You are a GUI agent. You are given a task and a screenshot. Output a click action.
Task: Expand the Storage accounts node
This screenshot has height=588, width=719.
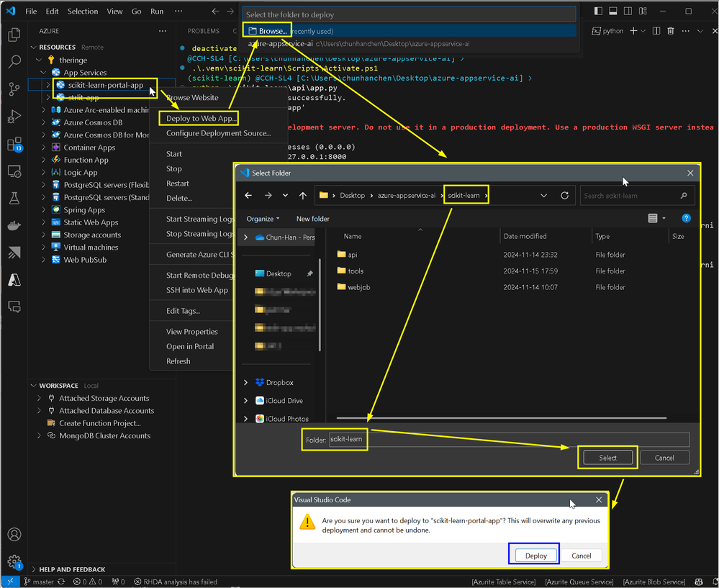point(44,235)
